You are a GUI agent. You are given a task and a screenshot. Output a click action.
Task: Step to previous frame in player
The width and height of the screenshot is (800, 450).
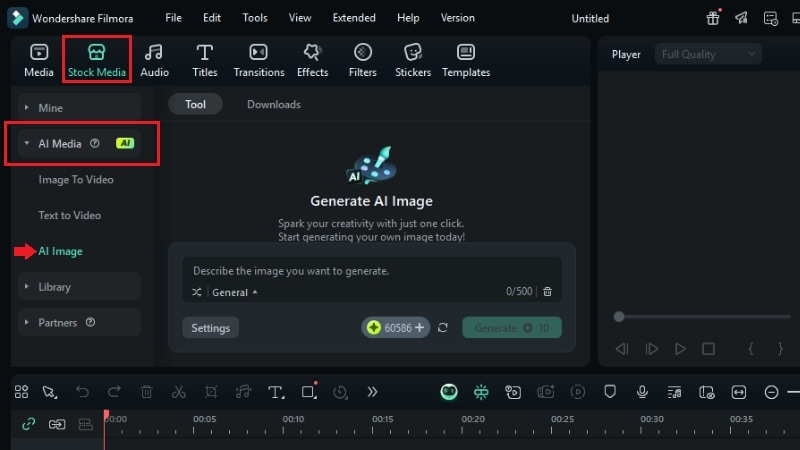[622, 348]
